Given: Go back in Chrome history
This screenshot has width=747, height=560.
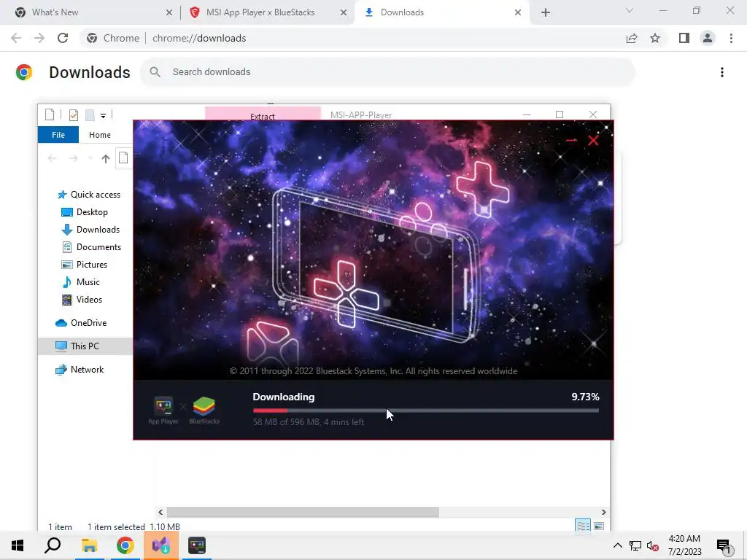Looking at the screenshot, I should pyautogui.click(x=16, y=38).
